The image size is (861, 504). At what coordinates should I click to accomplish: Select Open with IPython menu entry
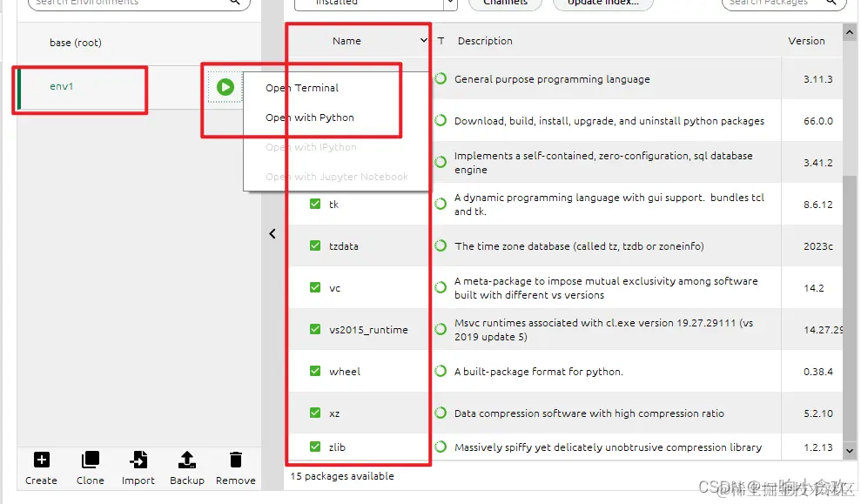click(335, 147)
